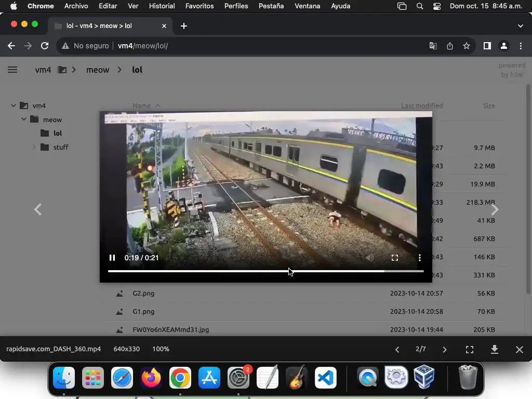Click vm4 breadcrumb link
This screenshot has height=399, width=532.
tap(43, 70)
